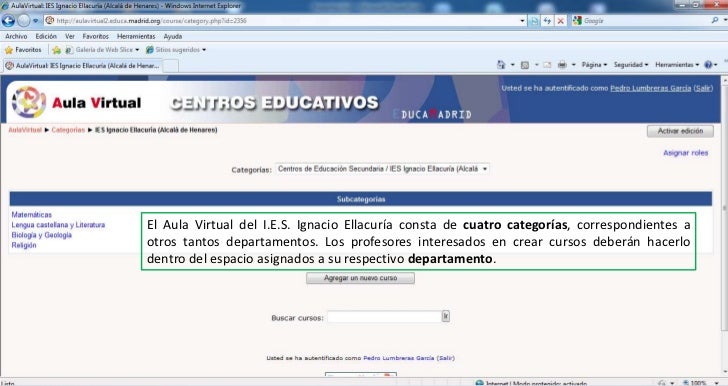Click Agregar un nuevo curso button
The image size is (728, 386).
point(360,278)
